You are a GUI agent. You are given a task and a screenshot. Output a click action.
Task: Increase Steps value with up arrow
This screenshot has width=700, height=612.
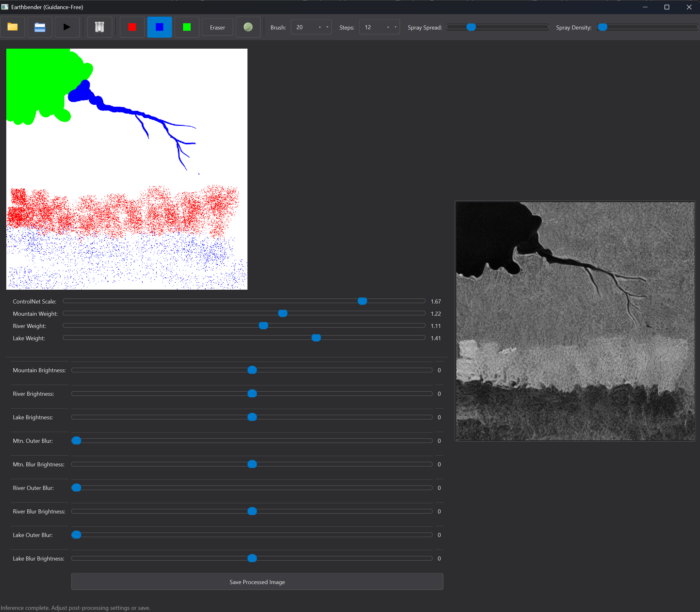click(x=388, y=27)
